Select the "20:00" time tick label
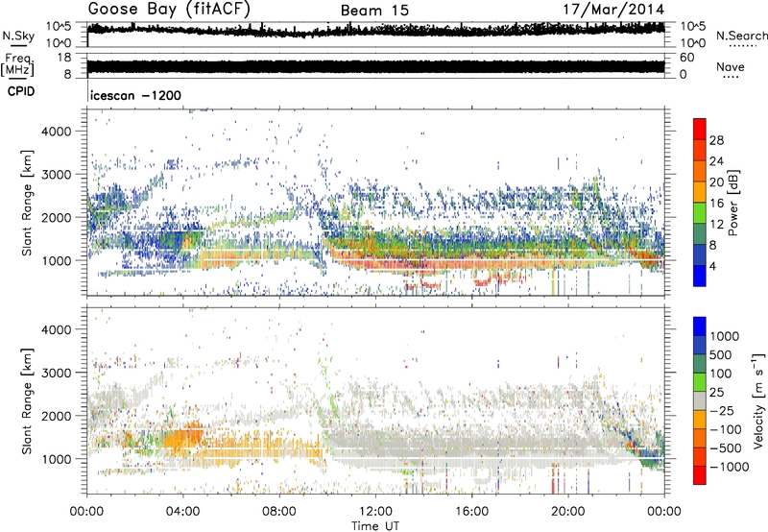Screen dimensions: 768x532 point(567,512)
